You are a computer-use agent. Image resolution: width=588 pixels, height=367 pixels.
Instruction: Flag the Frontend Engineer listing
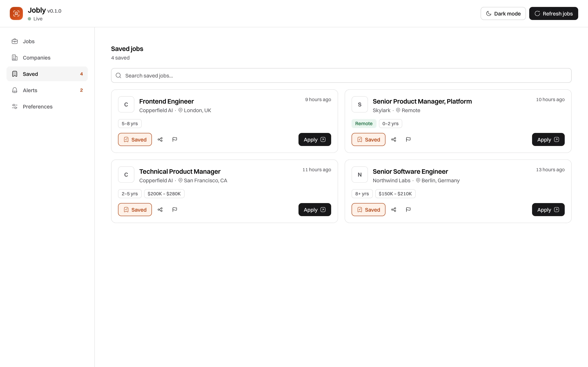(x=175, y=139)
